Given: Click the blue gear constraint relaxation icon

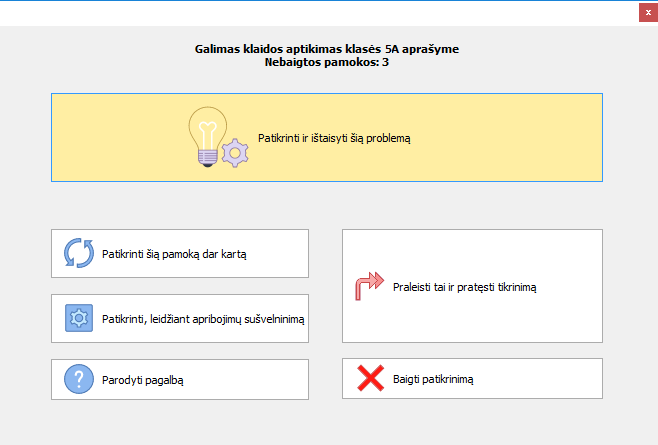Looking at the screenshot, I should click(78, 319).
